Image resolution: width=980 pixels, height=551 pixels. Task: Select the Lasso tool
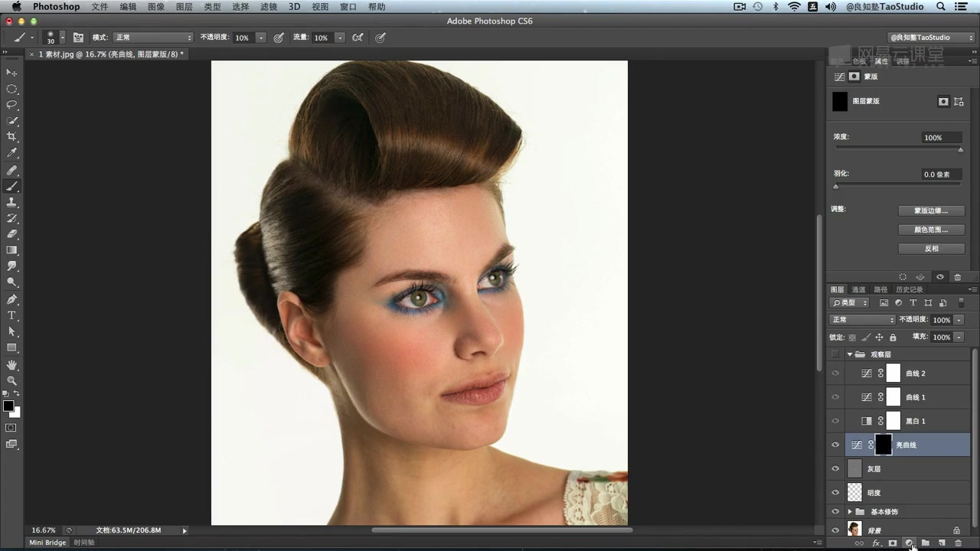11,105
